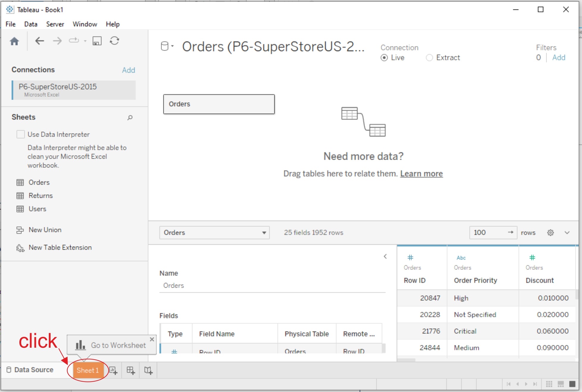Screen dimensions: 582x392
Task: Open the Learn more link
Action: click(x=421, y=173)
